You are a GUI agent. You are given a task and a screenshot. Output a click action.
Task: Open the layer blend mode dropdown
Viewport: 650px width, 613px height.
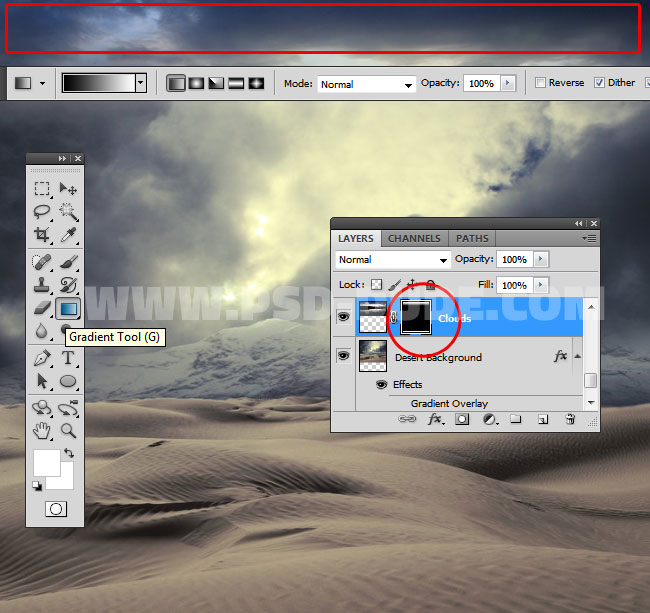coord(392,260)
